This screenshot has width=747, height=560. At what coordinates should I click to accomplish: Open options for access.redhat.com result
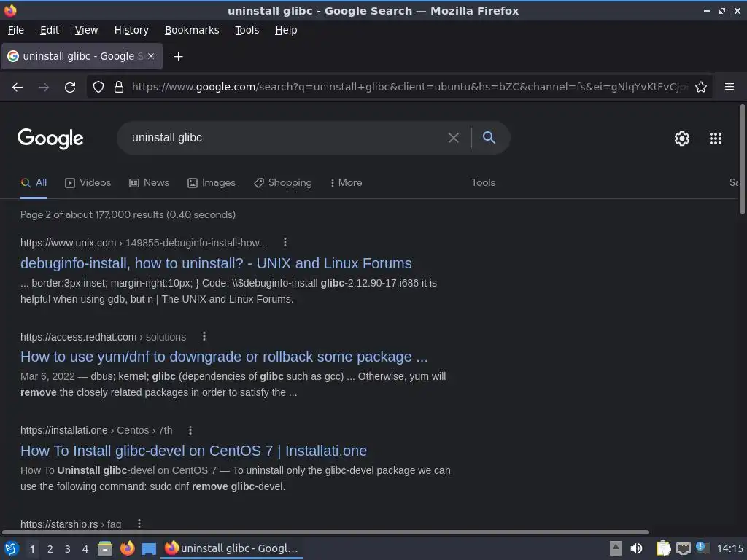pos(204,336)
